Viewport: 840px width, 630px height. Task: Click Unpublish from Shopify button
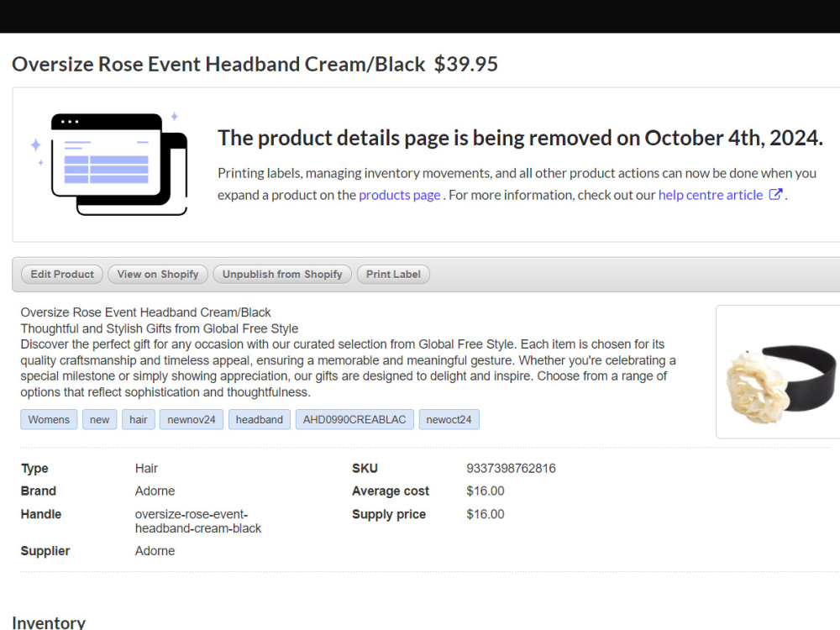(281, 275)
